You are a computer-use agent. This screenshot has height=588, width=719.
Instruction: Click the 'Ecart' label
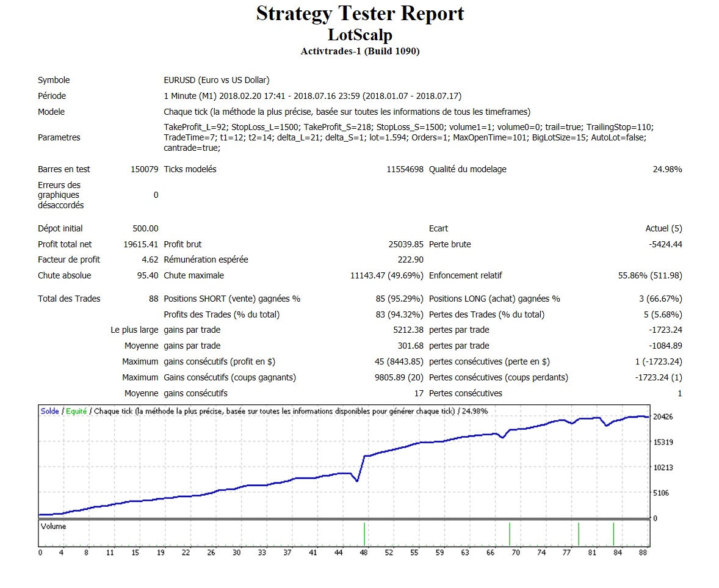coord(438,228)
